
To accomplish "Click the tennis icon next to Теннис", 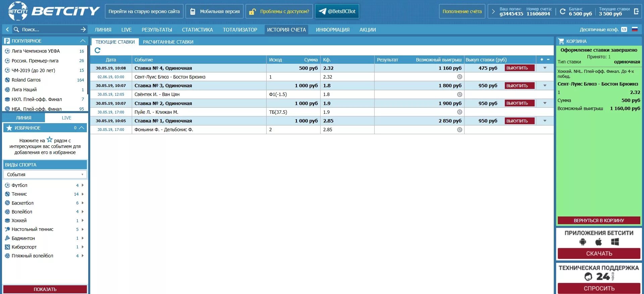I will pos(7,194).
